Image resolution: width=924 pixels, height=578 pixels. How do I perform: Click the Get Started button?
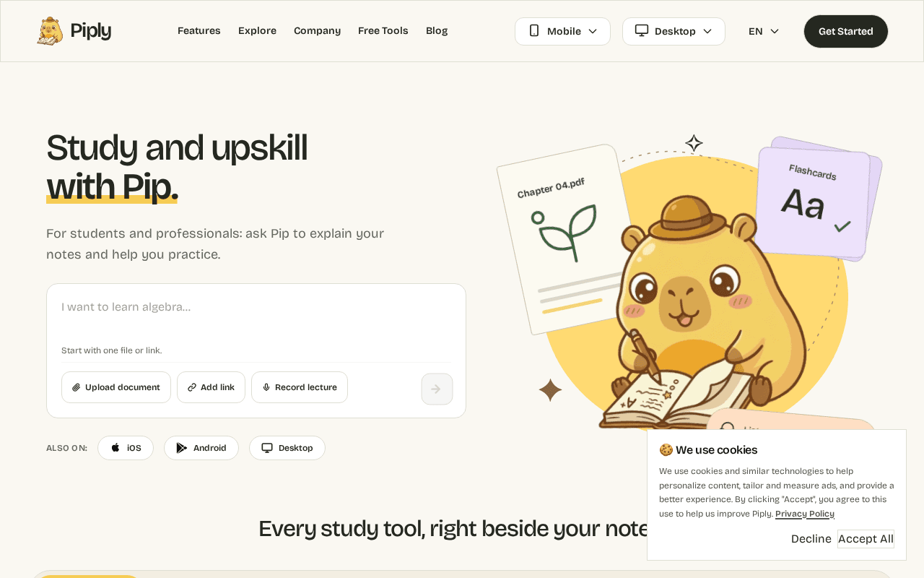(x=846, y=31)
